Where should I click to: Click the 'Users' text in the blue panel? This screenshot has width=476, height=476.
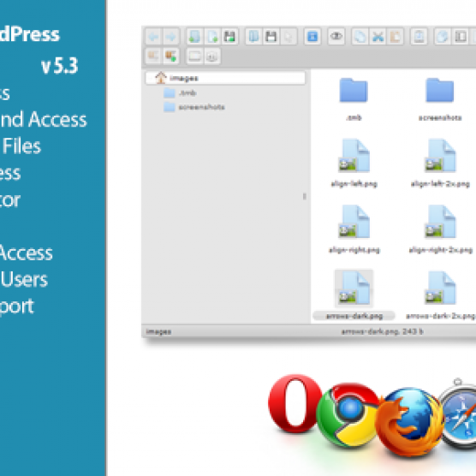click(x=24, y=279)
